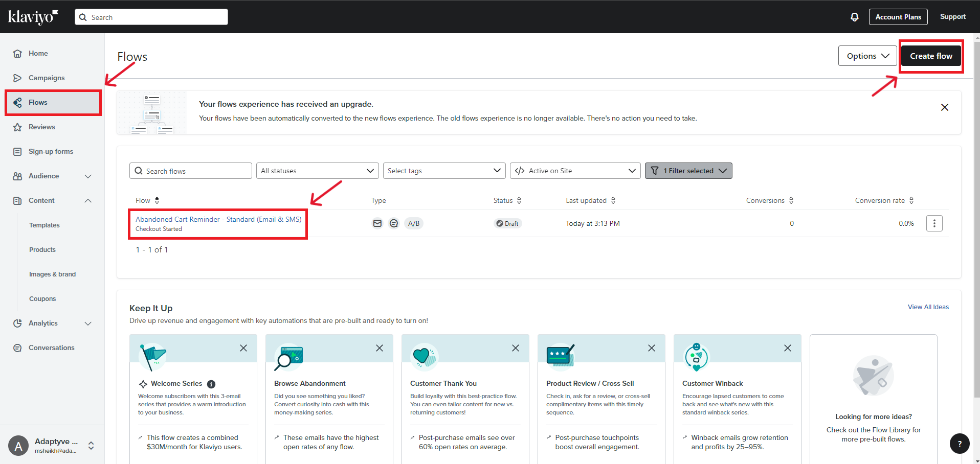
Task: Click the email type icon in flow row
Action: pos(377,223)
